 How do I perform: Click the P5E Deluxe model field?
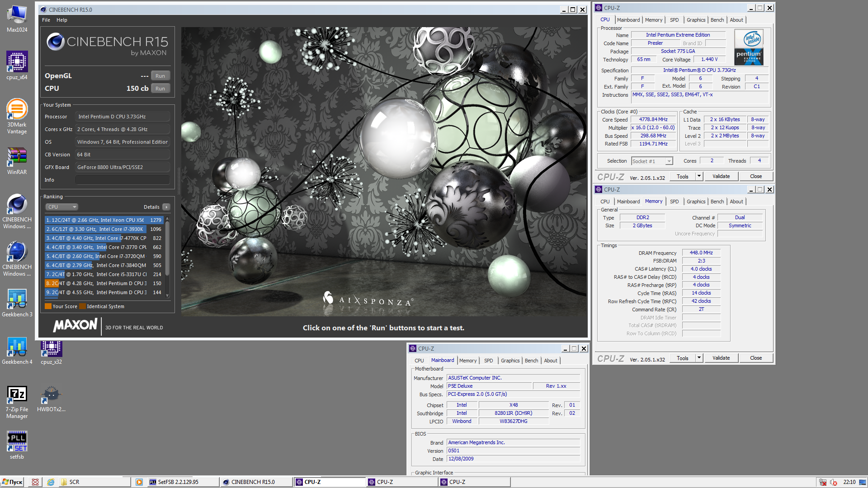pyautogui.click(x=489, y=386)
